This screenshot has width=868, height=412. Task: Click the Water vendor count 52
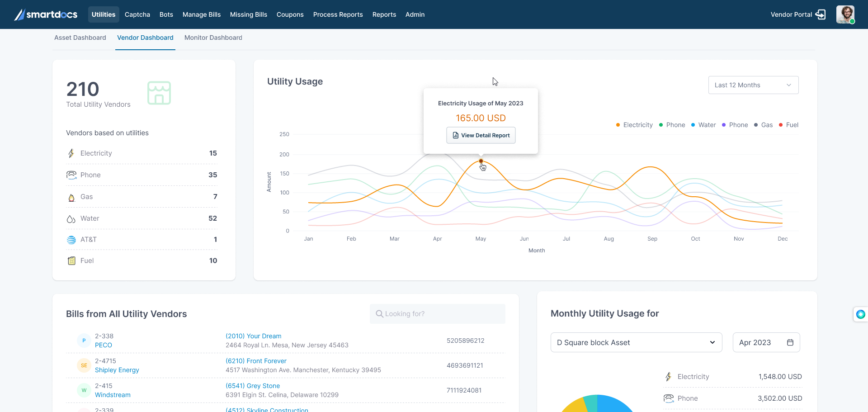point(213,218)
